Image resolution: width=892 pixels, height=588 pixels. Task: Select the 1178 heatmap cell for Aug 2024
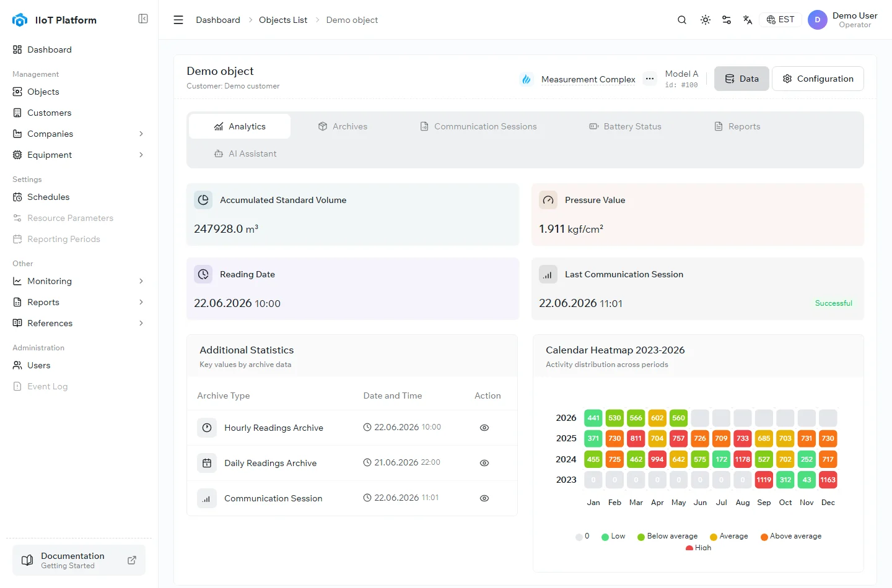[743, 459]
